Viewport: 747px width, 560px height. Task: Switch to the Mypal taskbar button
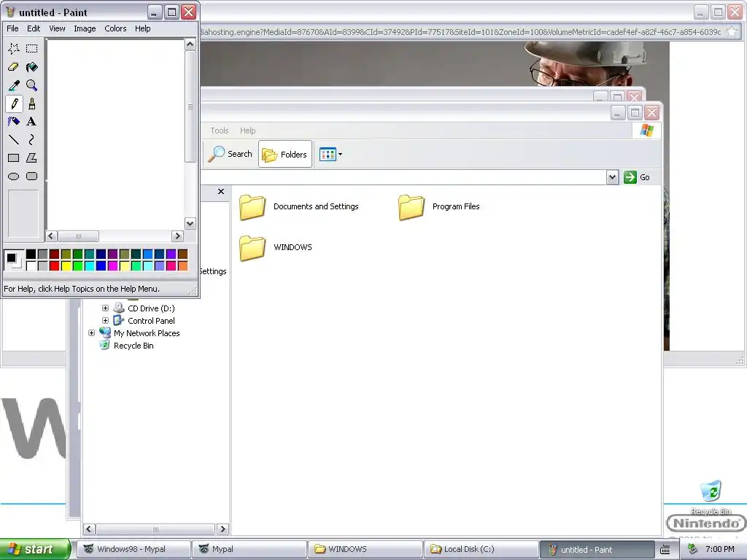(249, 549)
